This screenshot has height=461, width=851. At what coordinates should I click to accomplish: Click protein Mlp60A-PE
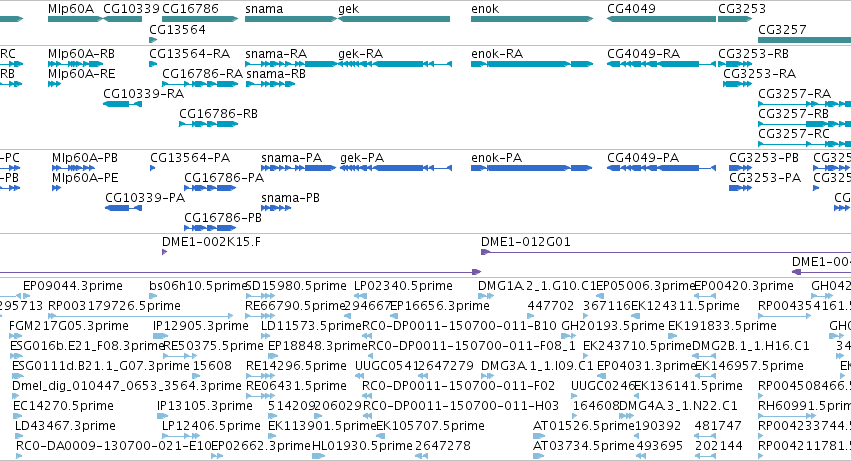click(x=85, y=178)
